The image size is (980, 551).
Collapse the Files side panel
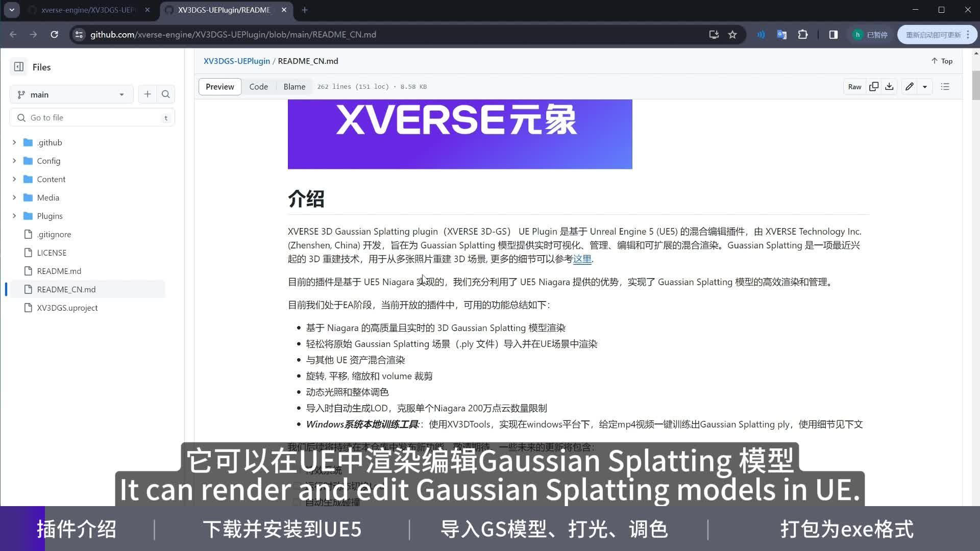(x=18, y=66)
